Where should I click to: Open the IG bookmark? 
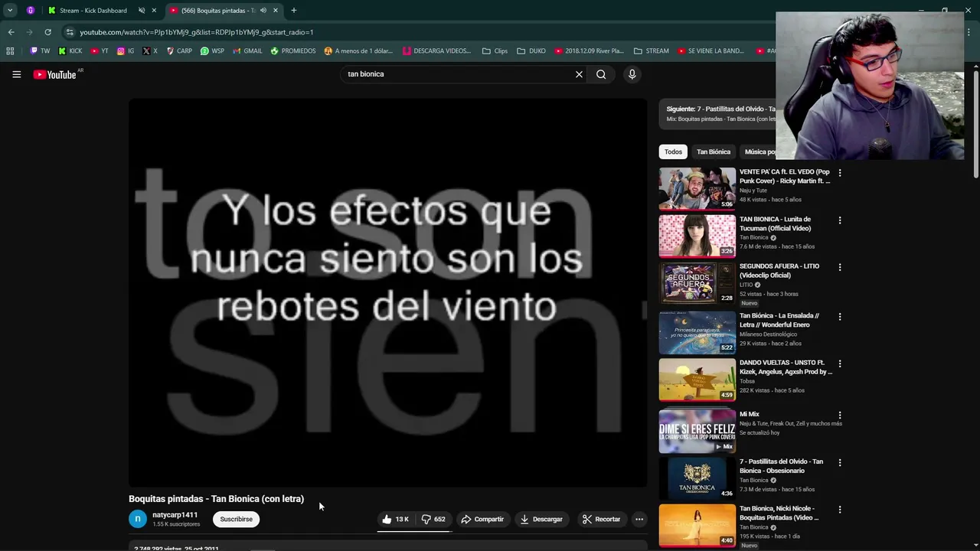pyautogui.click(x=126, y=51)
